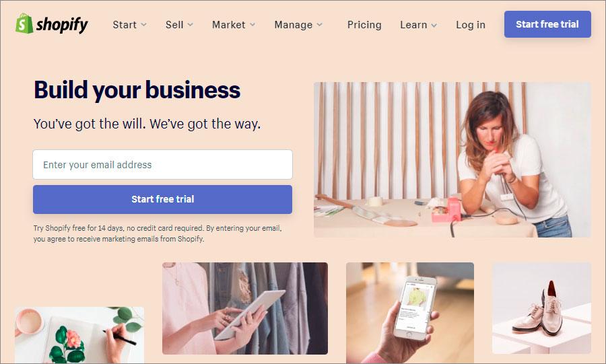The height and width of the screenshot is (364, 606).
Task: Expand the Learn dropdown chevron
Action: pyautogui.click(x=434, y=25)
